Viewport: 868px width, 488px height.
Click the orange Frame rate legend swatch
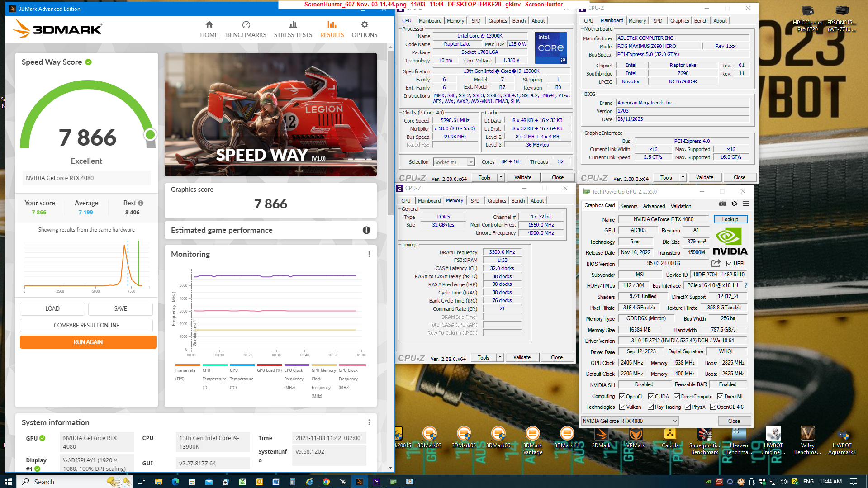(x=188, y=365)
